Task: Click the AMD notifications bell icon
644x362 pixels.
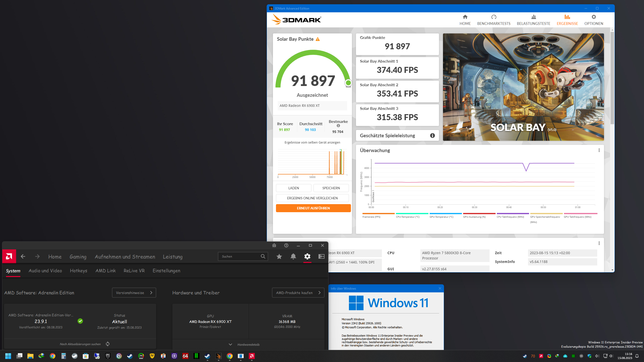Action: coord(293,256)
